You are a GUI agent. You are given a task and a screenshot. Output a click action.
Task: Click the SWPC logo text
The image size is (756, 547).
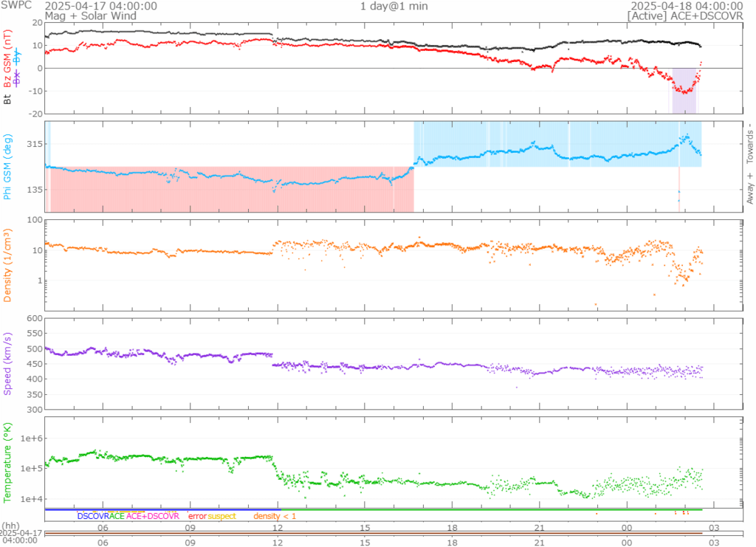pos(16,6)
